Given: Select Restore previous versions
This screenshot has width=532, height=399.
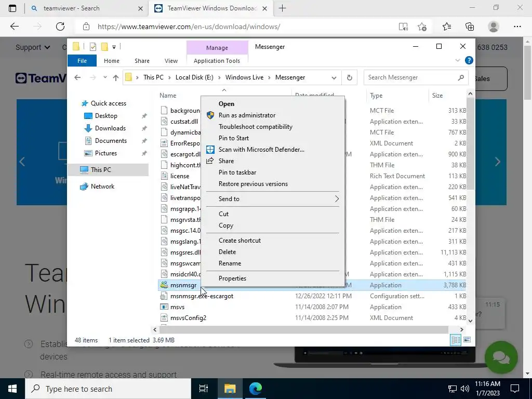Looking at the screenshot, I should (x=253, y=184).
